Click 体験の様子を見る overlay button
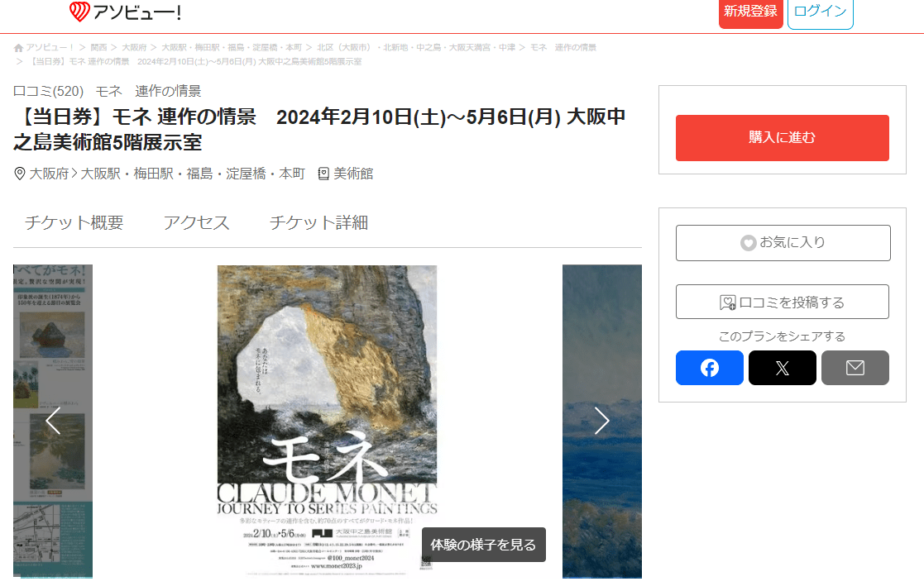 (x=483, y=545)
